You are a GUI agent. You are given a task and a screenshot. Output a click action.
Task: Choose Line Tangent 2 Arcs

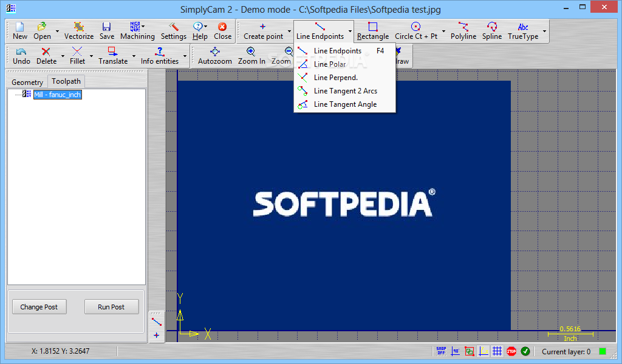click(344, 91)
